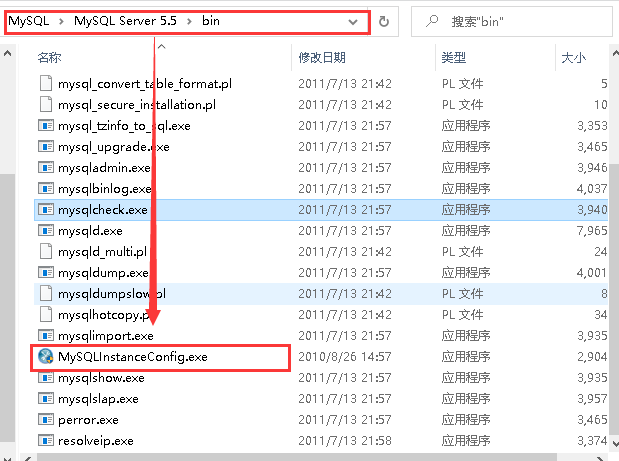Image resolution: width=619 pixels, height=461 pixels.
Task: Click the file list scroll-up arrow
Action: click(615, 52)
